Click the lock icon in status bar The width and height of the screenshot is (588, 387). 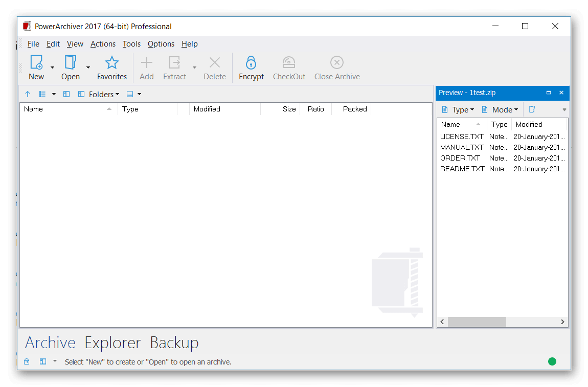click(27, 361)
